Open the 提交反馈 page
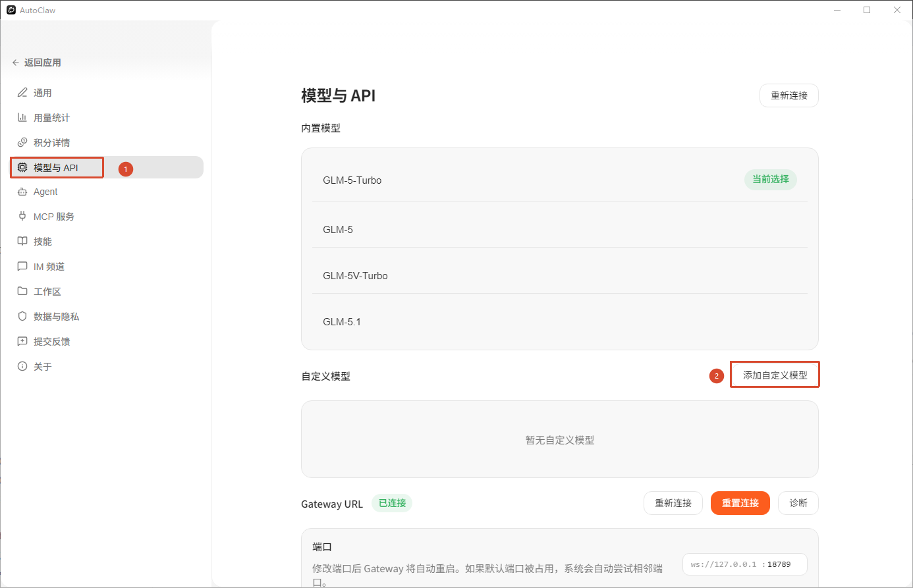The image size is (913, 588). tap(107, 342)
